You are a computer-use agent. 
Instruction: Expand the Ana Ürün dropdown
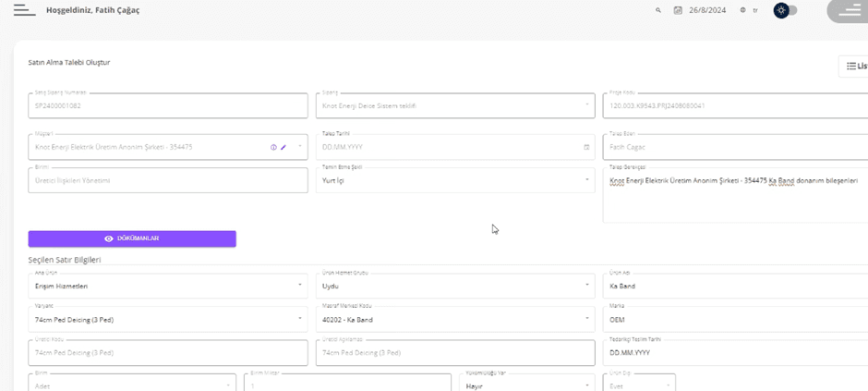click(x=299, y=286)
